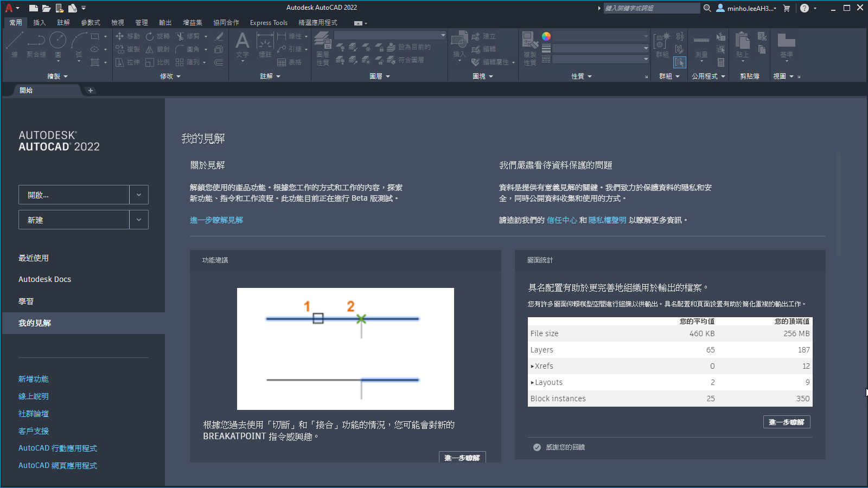Toggle the group selection on/off button
This screenshot has width=868, height=488.
tap(680, 62)
